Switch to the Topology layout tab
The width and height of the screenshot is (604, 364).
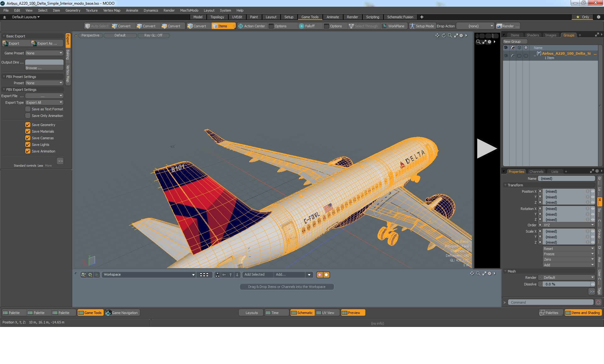click(x=217, y=17)
